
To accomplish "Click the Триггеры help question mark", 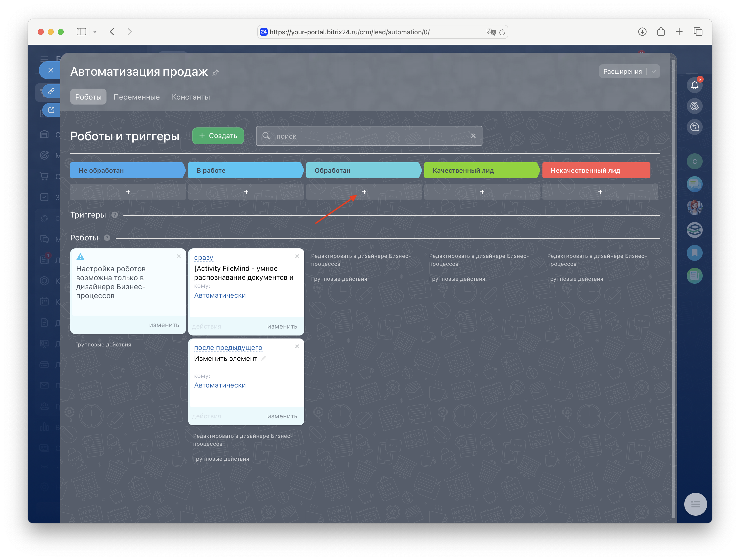I will [115, 215].
